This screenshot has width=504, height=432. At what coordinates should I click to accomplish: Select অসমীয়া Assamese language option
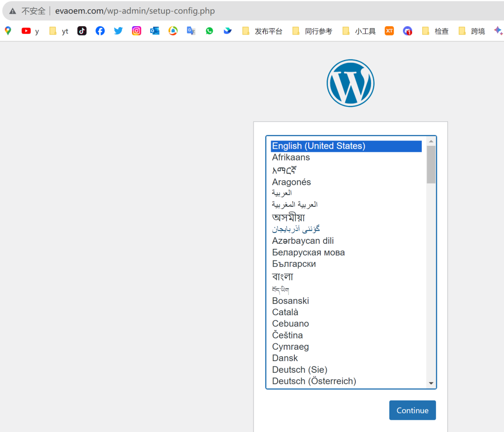346,217
